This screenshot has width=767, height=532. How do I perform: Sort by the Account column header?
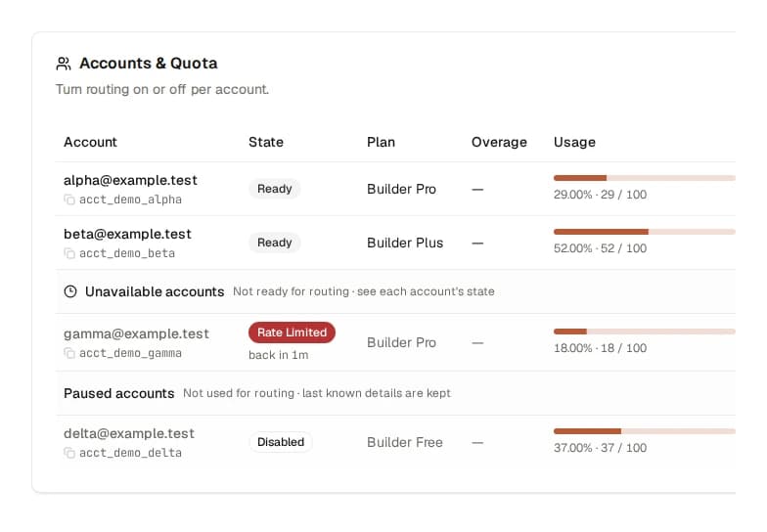(x=90, y=143)
